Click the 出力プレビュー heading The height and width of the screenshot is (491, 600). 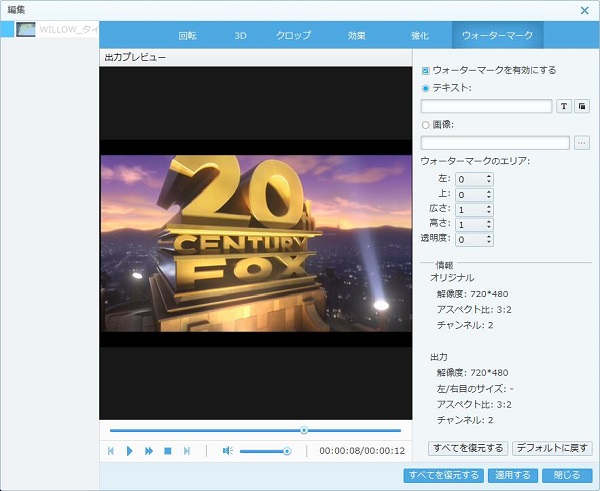[x=135, y=57]
